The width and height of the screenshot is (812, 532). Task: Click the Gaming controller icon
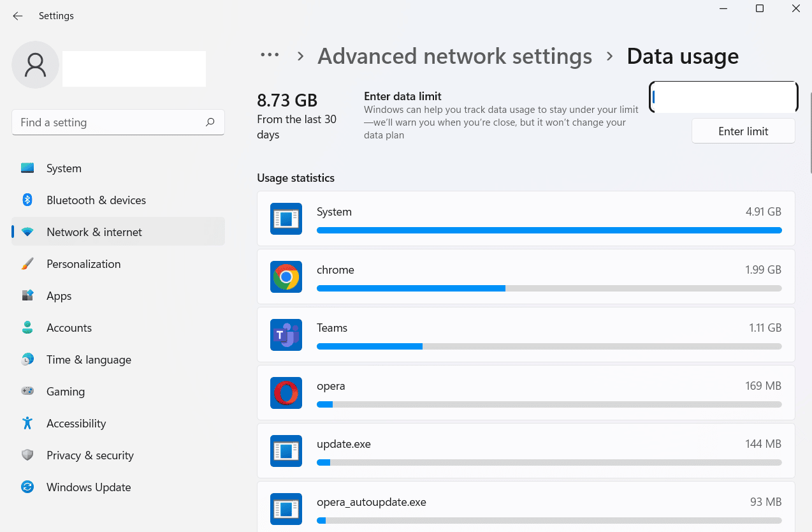point(27,391)
